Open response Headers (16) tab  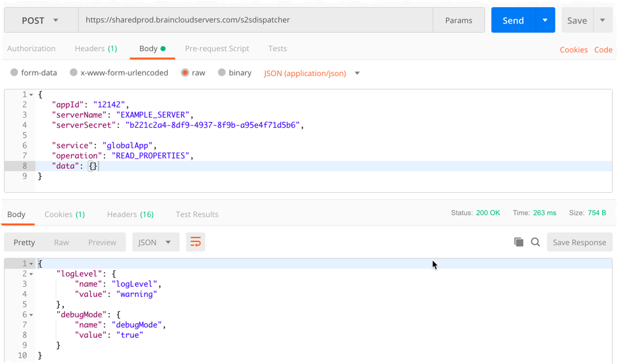130,215
